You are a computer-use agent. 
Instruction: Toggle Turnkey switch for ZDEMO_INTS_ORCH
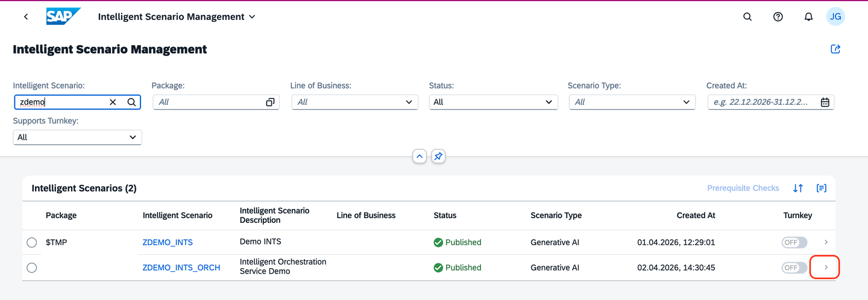click(794, 267)
